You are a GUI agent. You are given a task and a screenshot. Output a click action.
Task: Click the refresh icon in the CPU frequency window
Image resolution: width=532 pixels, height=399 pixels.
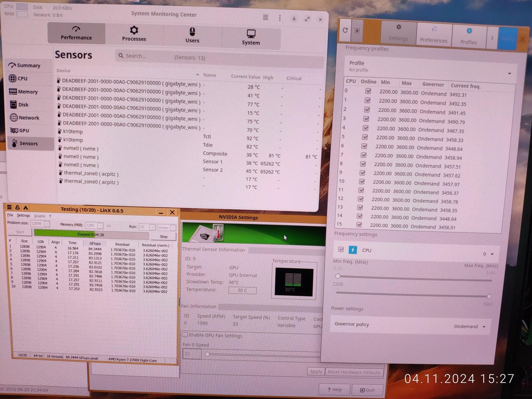[345, 30]
